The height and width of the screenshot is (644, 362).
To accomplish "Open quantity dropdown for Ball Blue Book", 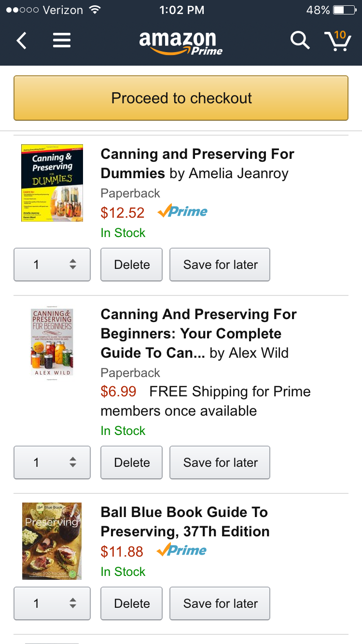I will (x=52, y=603).
